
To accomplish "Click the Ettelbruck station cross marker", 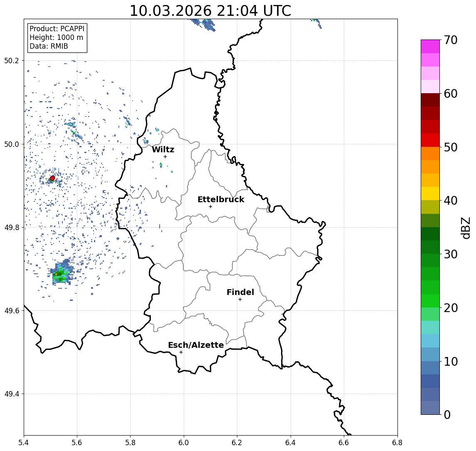I will pos(210,207).
